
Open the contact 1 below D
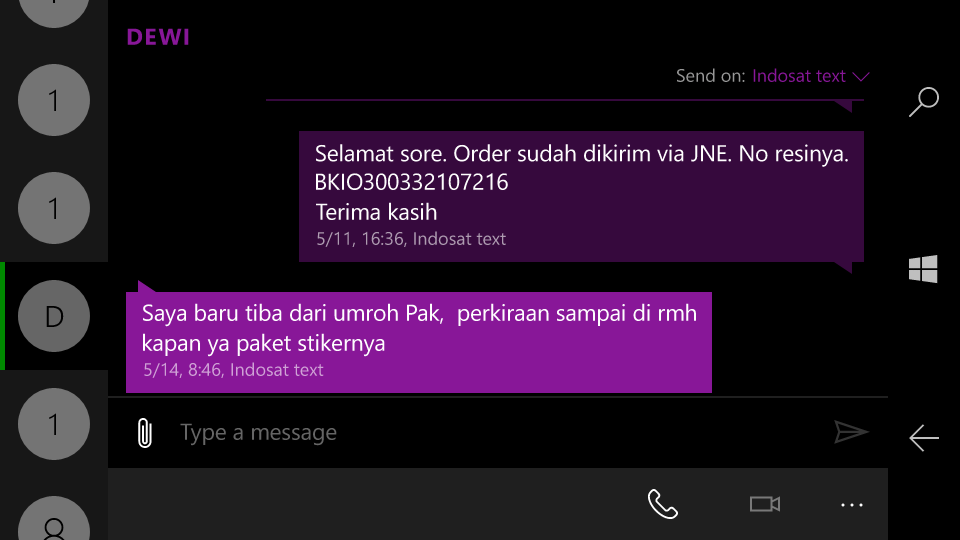(54, 424)
